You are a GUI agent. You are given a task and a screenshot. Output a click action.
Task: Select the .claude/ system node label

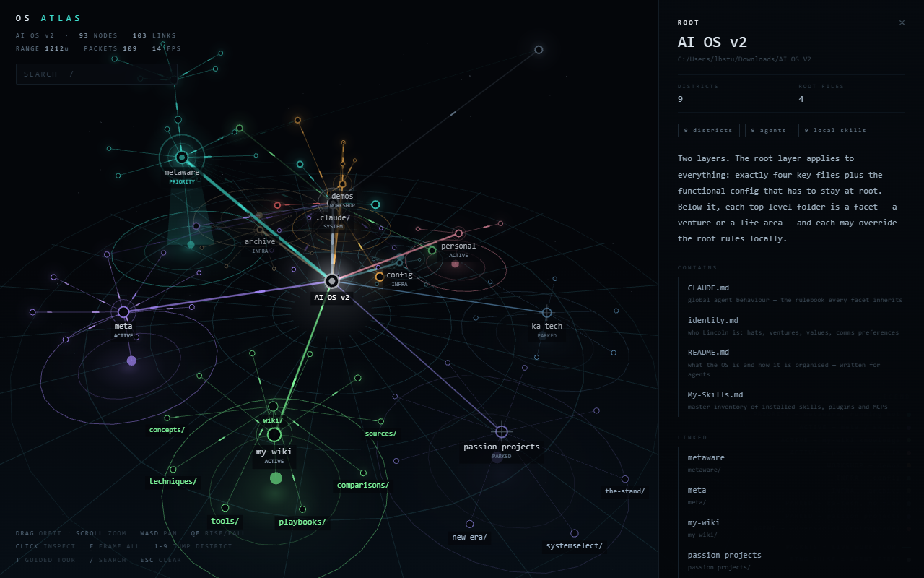tap(333, 217)
